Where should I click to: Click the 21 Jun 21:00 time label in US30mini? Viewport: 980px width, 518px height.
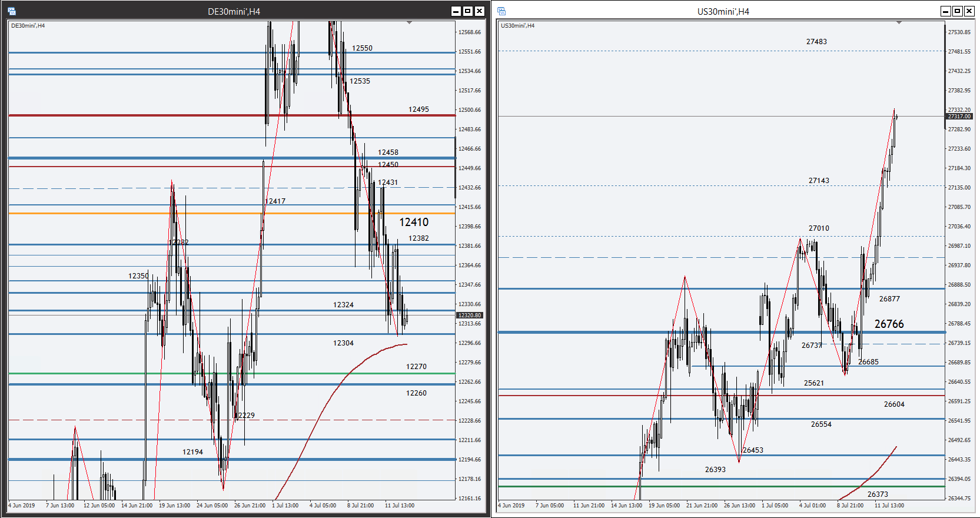pos(702,506)
